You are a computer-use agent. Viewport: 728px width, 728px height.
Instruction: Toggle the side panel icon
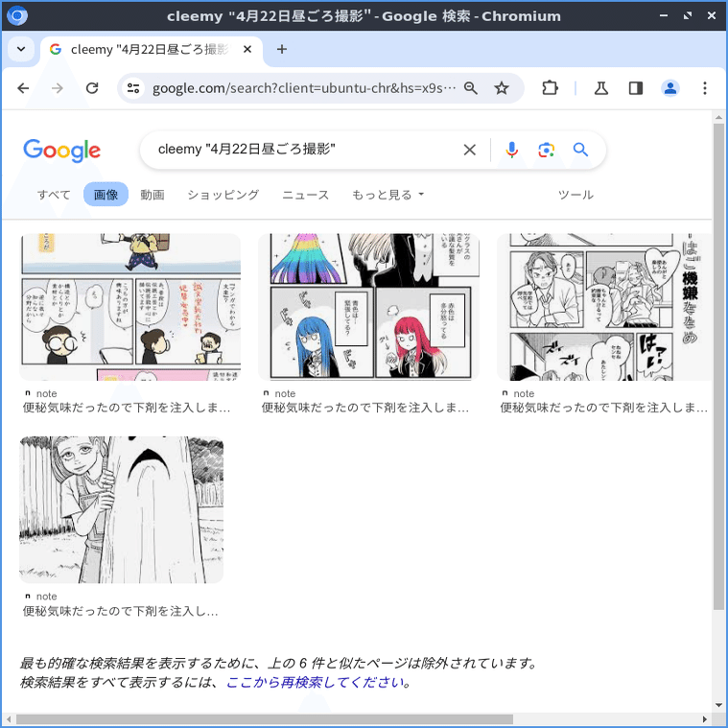click(x=636, y=88)
